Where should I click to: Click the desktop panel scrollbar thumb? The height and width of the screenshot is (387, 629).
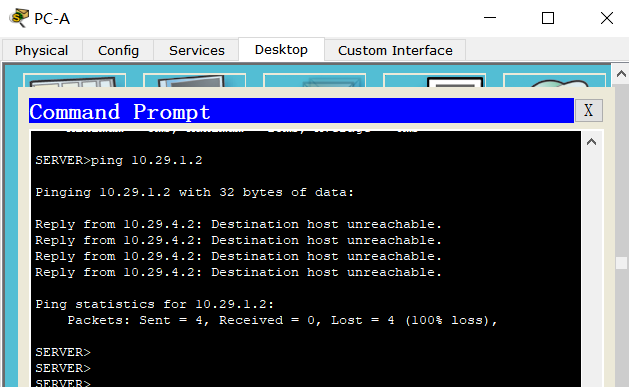[621, 263]
